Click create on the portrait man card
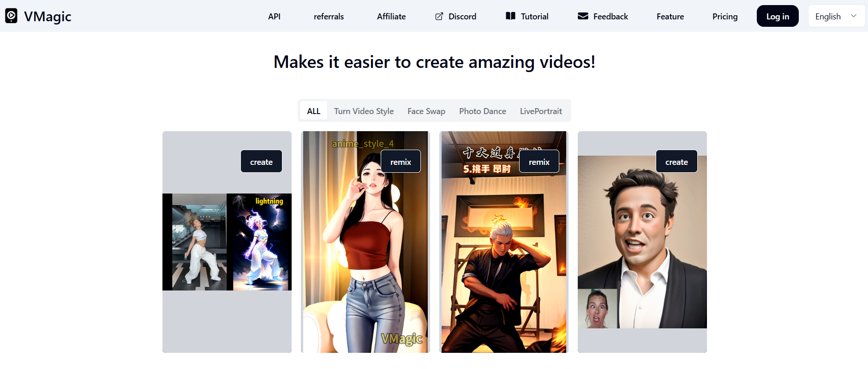 676,162
